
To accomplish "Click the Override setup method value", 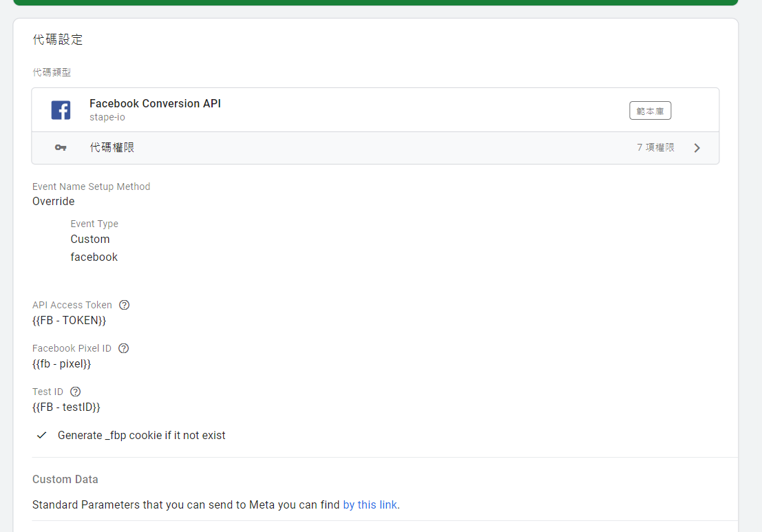I will click(54, 201).
